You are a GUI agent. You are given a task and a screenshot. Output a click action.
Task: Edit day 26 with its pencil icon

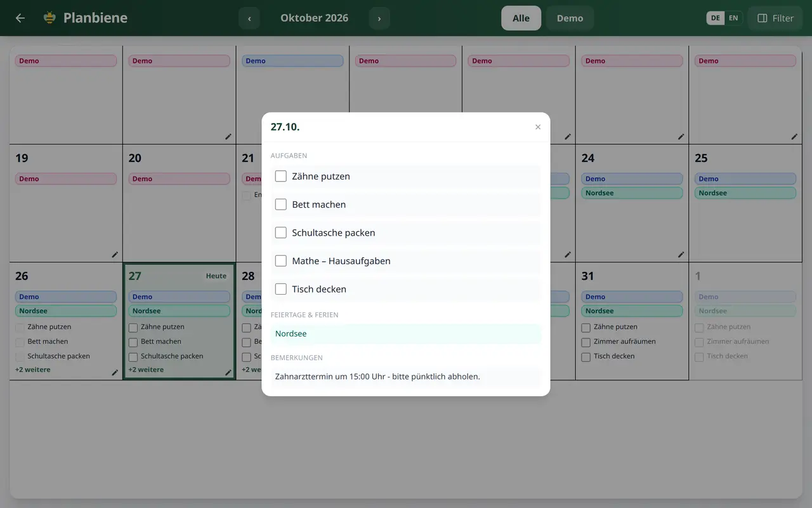tap(115, 373)
